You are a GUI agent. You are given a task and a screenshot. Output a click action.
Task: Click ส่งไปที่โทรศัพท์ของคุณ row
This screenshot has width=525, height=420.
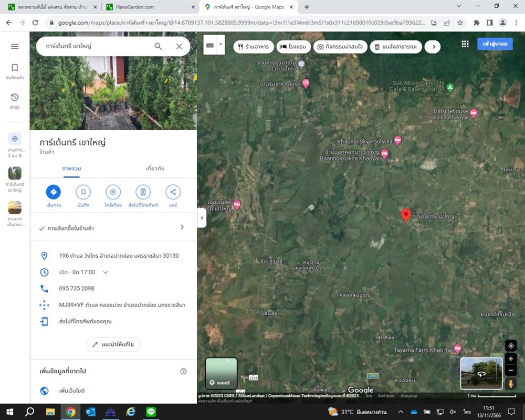point(113,321)
